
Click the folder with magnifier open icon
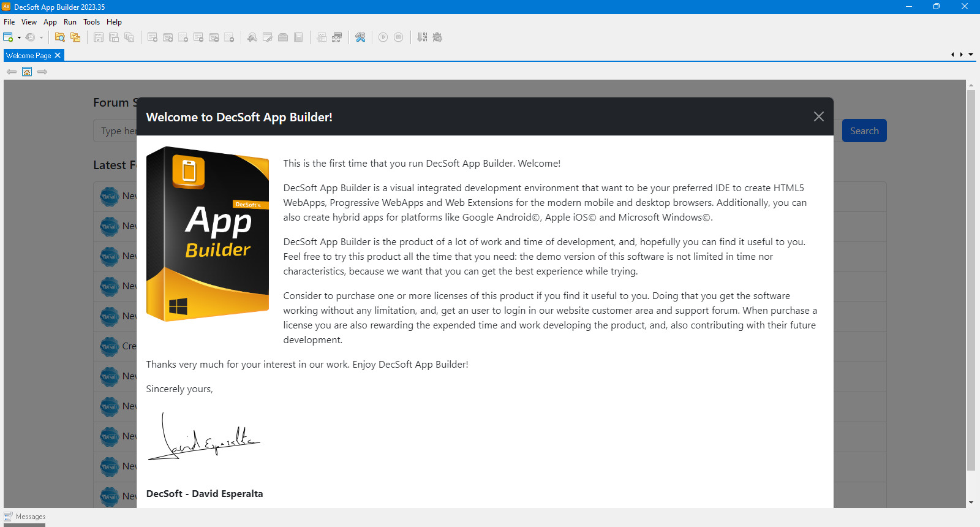pos(60,37)
